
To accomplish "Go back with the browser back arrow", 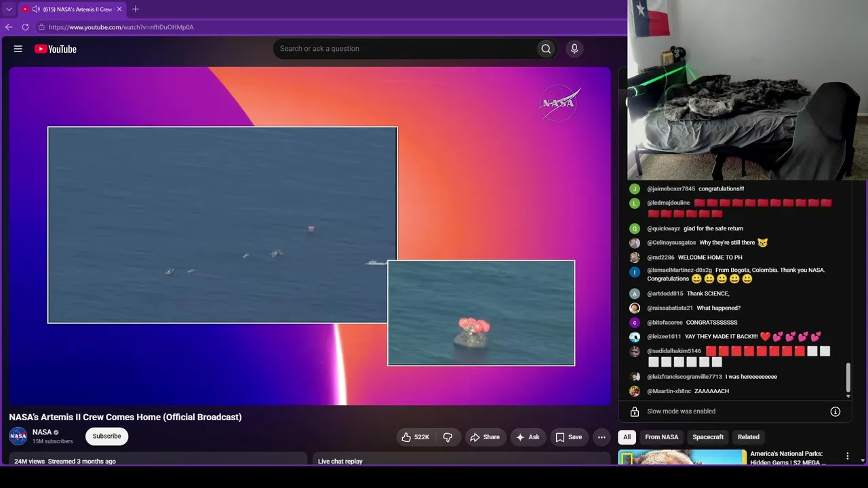I will [9, 27].
